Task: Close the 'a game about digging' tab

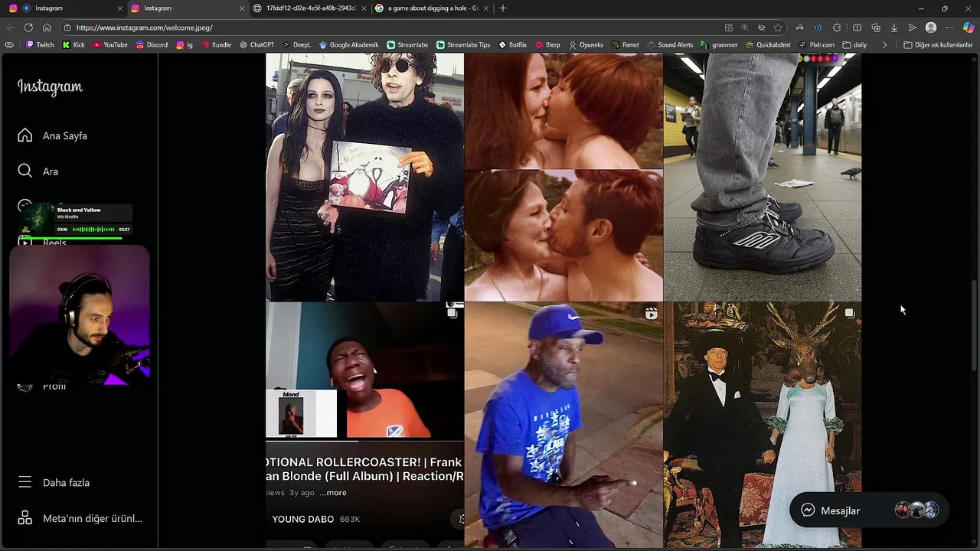Action: pos(485,8)
